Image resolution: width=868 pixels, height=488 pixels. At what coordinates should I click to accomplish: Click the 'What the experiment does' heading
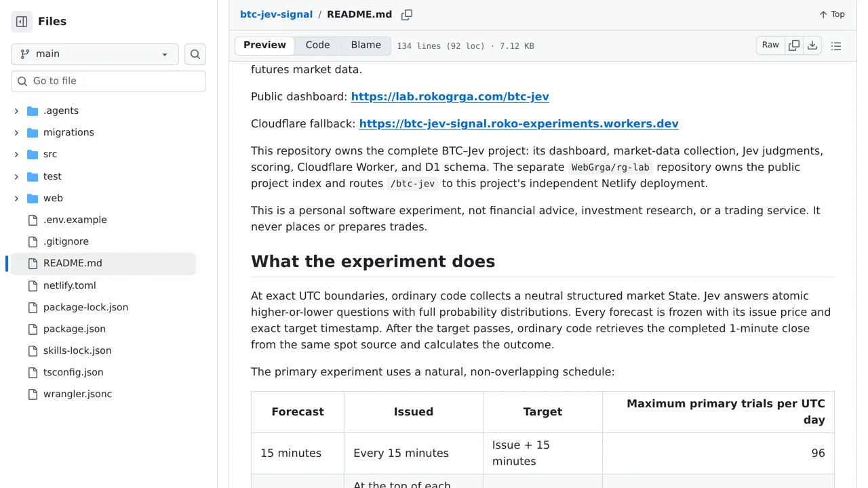tap(373, 262)
